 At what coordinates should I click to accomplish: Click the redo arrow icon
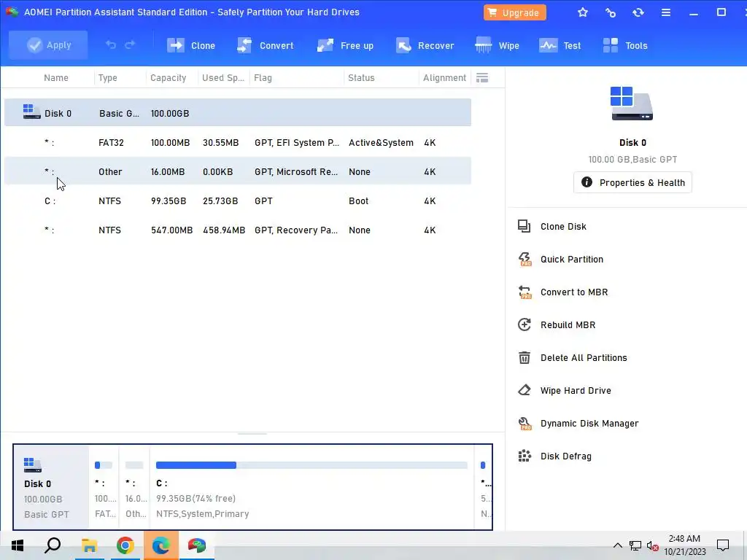click(x=130, y=44)
